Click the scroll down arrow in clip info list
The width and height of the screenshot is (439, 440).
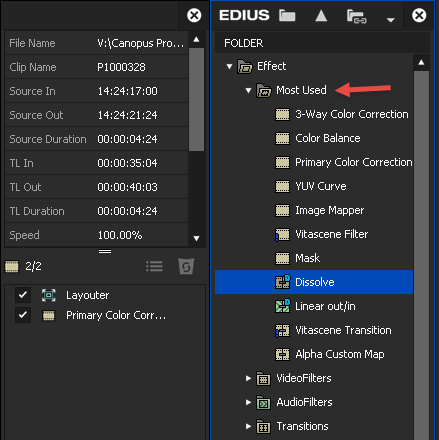pos(196,238)
